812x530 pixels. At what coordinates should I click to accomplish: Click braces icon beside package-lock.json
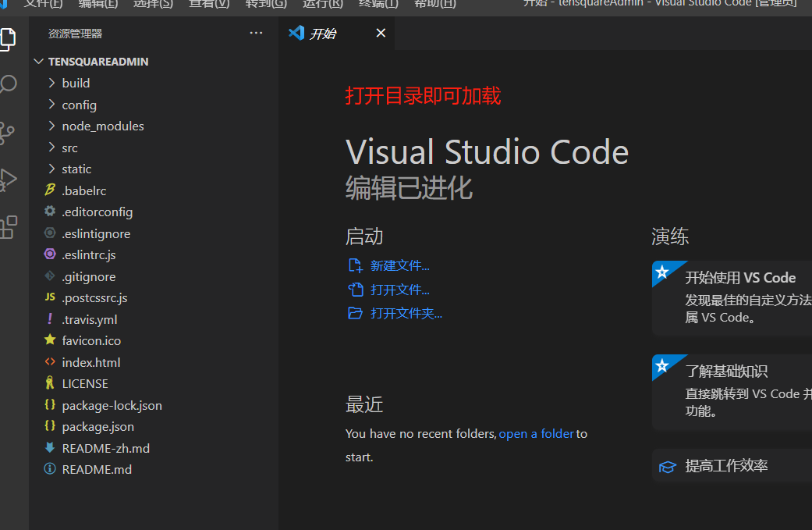[x=50, y=404]
